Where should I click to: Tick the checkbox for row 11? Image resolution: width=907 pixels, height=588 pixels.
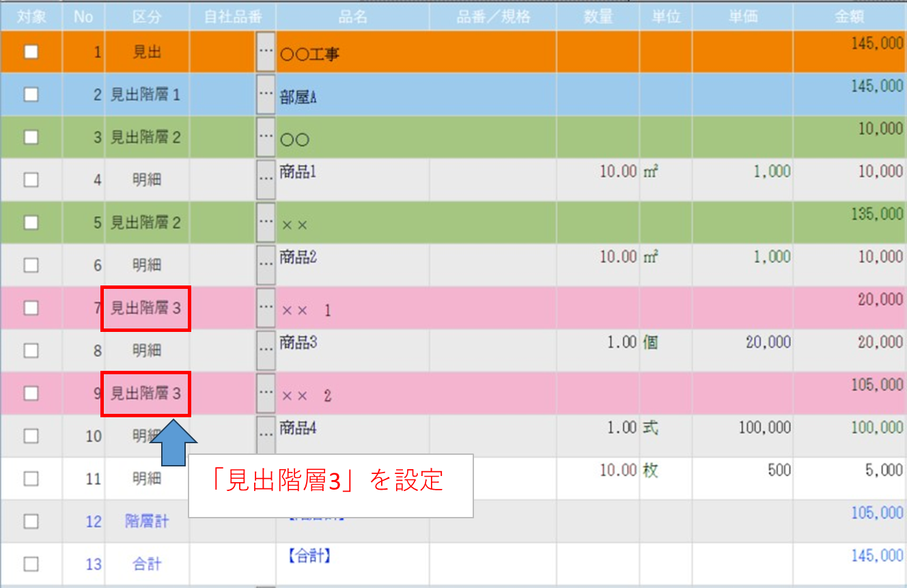point(31,479)
